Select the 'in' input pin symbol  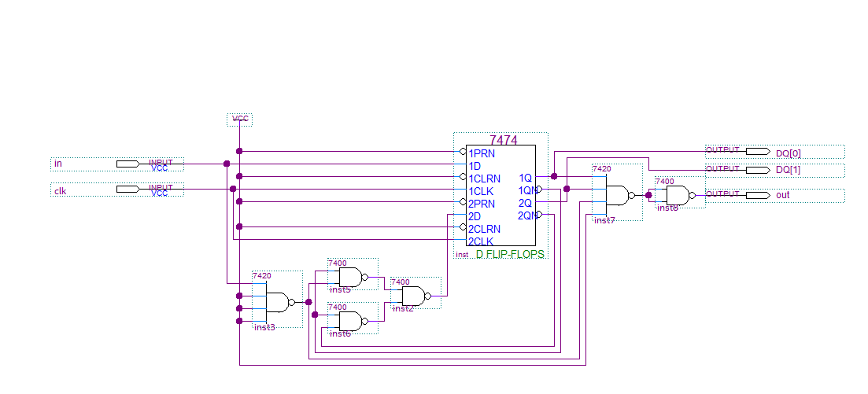(127, 164)
